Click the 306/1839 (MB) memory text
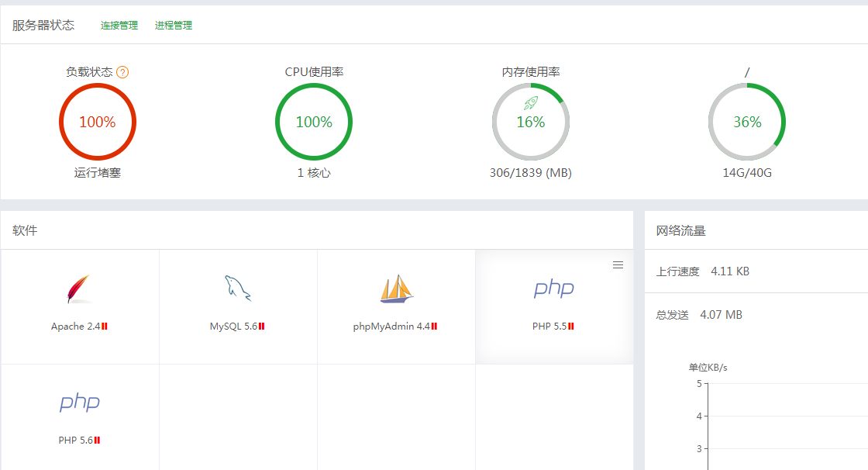Viewport: 868px width, 470px height. coord(531,173)
